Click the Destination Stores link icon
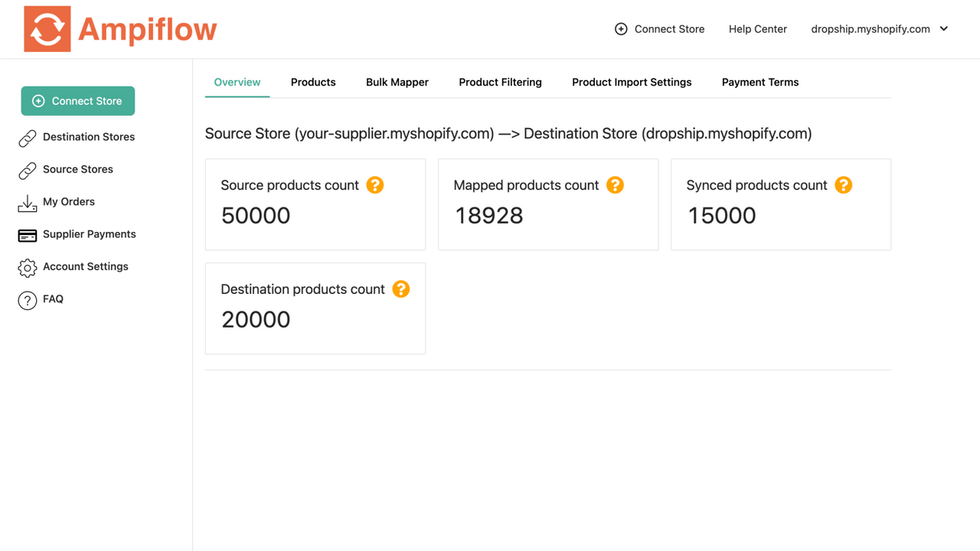This screenshot has height=551, width=980. [28, 138]
